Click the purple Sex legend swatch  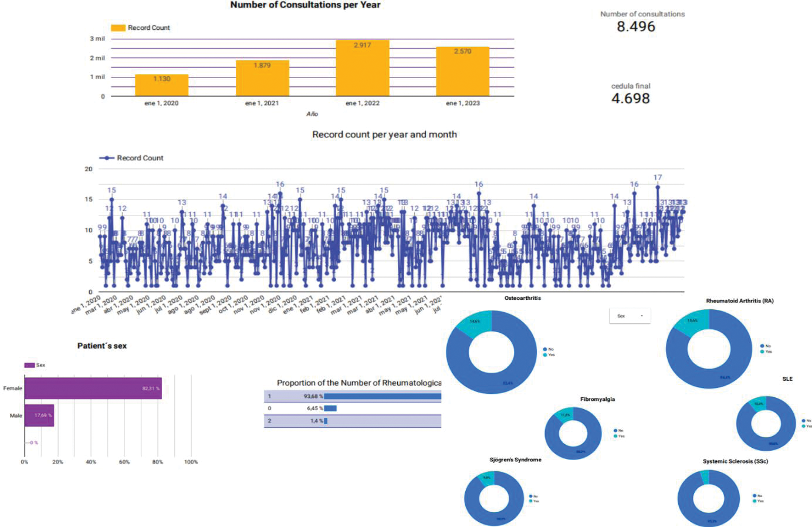coord(29,365)
